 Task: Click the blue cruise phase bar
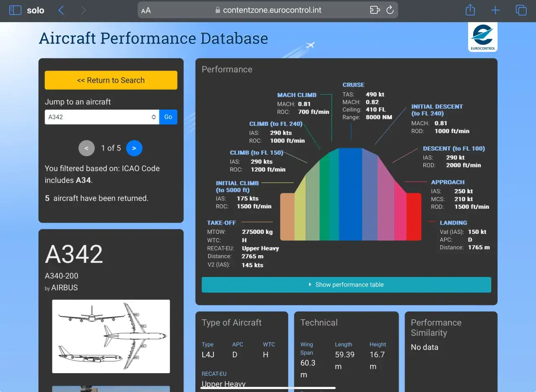(350, 194)
